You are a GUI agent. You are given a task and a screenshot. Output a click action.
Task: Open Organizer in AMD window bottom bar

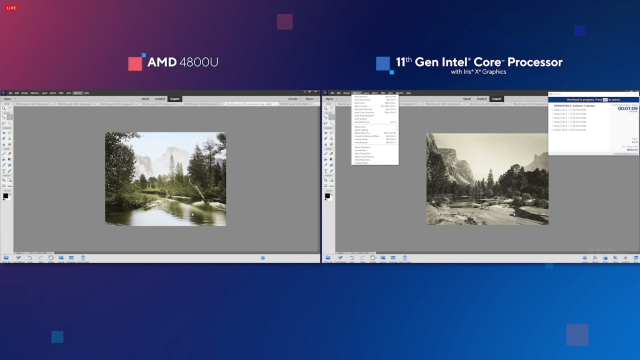pyautogui.click(x=71, y=258)
